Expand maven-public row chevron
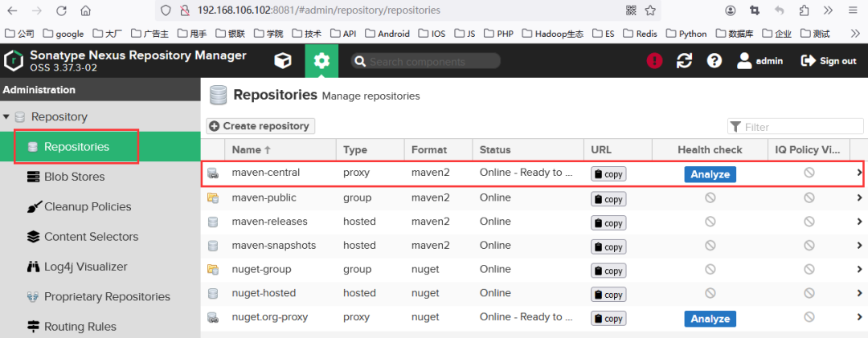868x338 pixels. click(859, 198)
